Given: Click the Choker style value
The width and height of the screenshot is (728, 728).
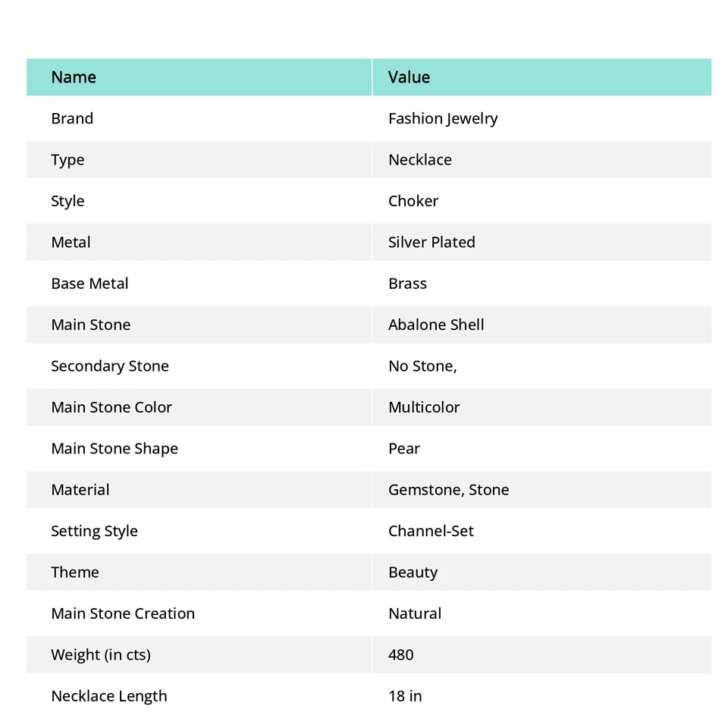Looking at the screenshot, I should click(x=413, y=201).
